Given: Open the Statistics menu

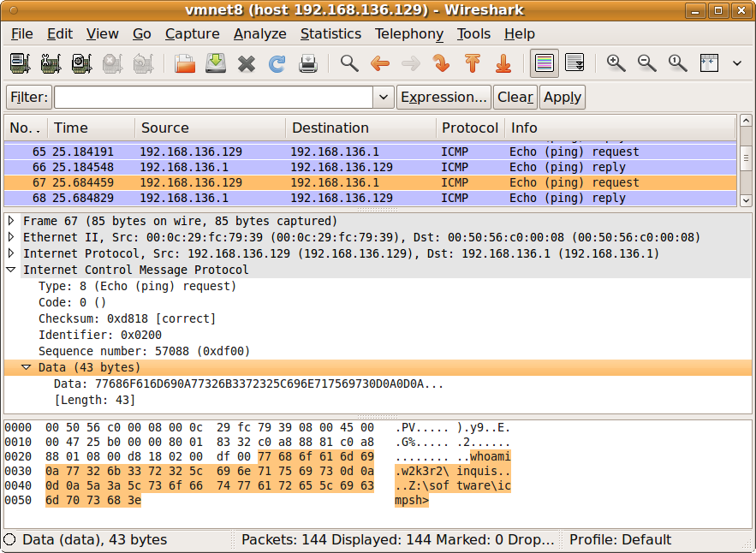Looking at the screenshot, I should tap(330, 33).
